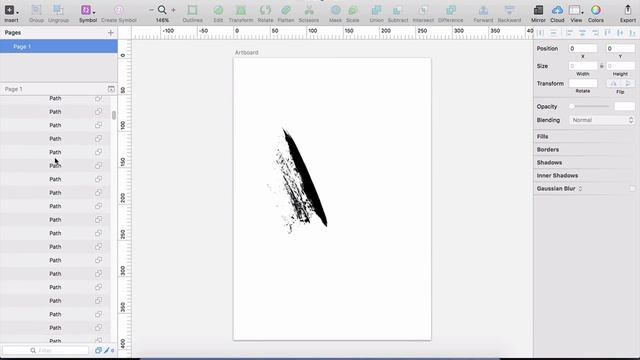Toggle Outlines view mode
The height and width of the screenshot is (360, 640).
[192, 10]
